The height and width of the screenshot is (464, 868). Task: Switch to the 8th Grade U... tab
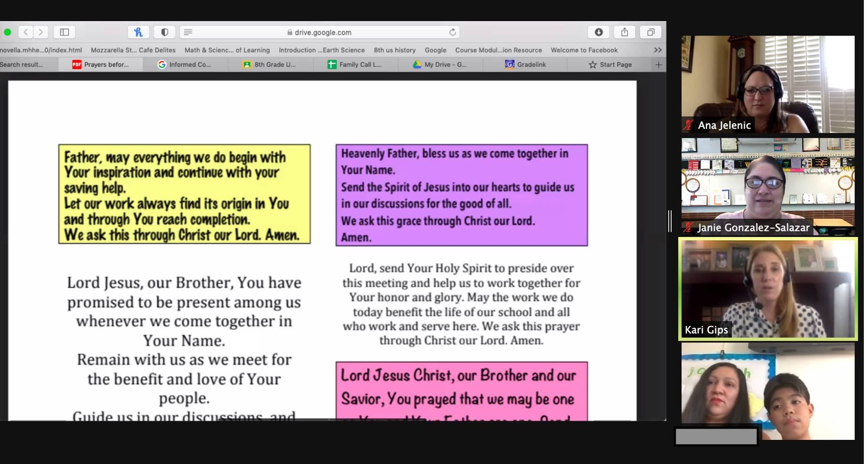[x=270, y=64]
